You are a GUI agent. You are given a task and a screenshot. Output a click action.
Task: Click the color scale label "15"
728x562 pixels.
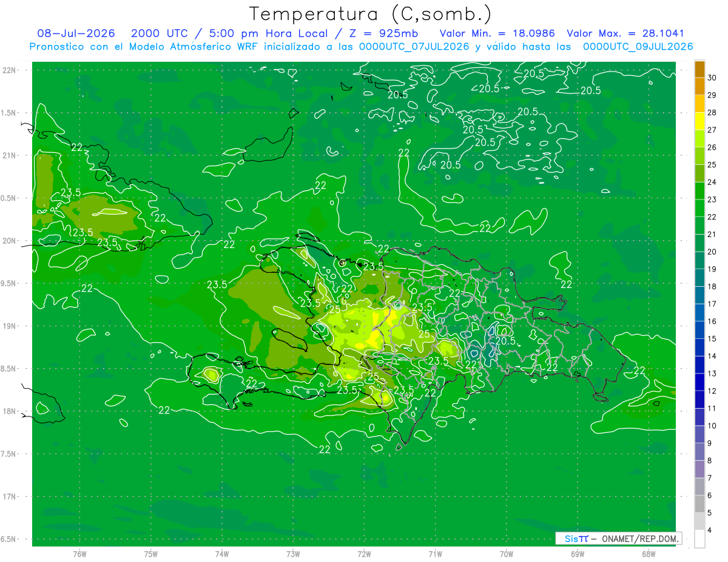(712, 339)
